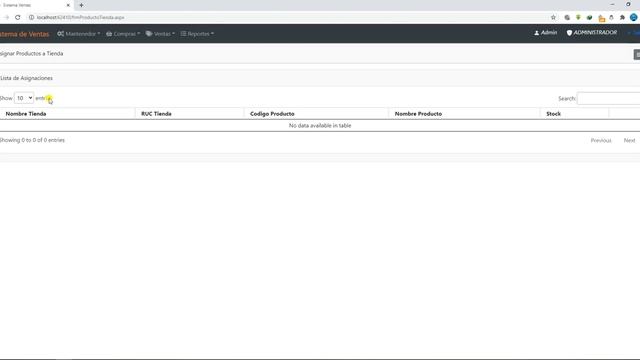Click the green checkmark extension icon

pyautogui.click(x=589, y=18)
